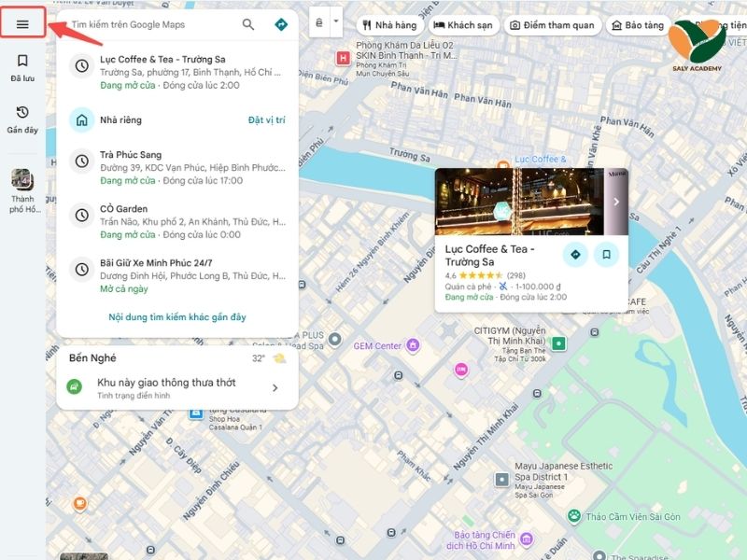This screenshot has width=747, height=560.
Task: Expand the dropdown arrow beside transit chip
Action: 335,22
